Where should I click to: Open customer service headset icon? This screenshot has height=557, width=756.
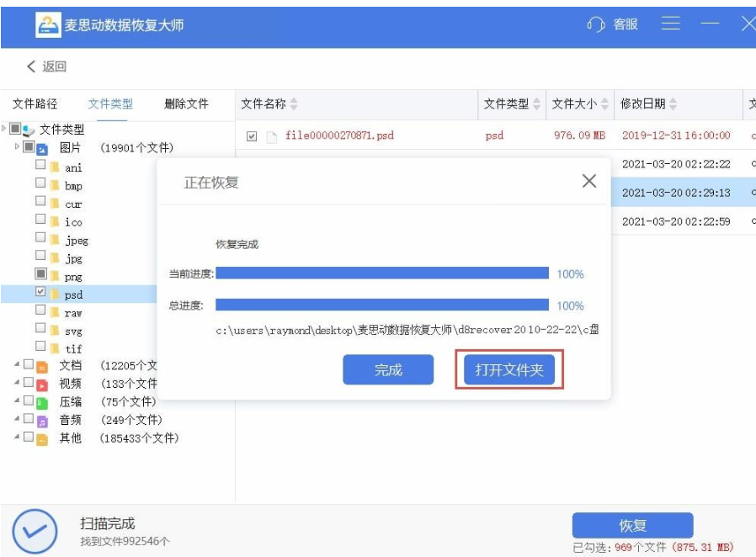595,24
